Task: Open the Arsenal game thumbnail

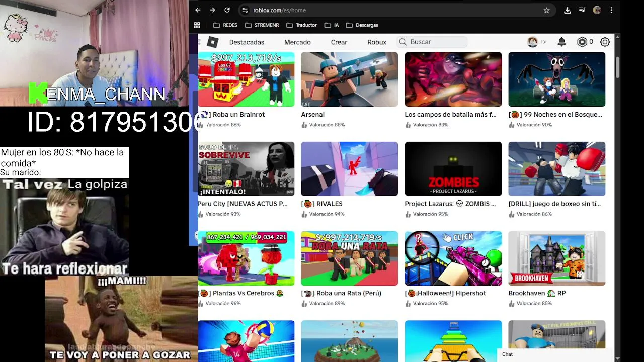Action: [x=349, y=79]
